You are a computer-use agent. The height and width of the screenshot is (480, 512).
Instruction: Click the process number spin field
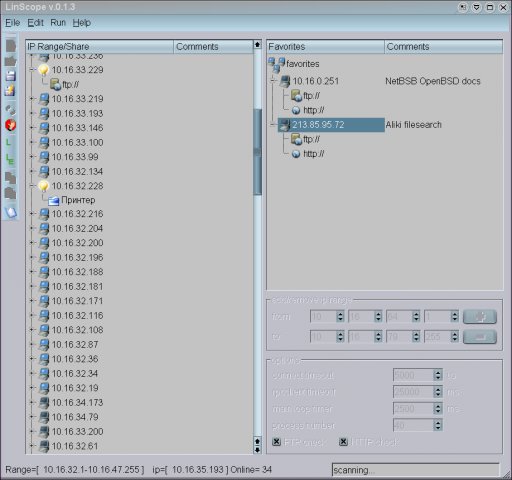tap(418, 425)
